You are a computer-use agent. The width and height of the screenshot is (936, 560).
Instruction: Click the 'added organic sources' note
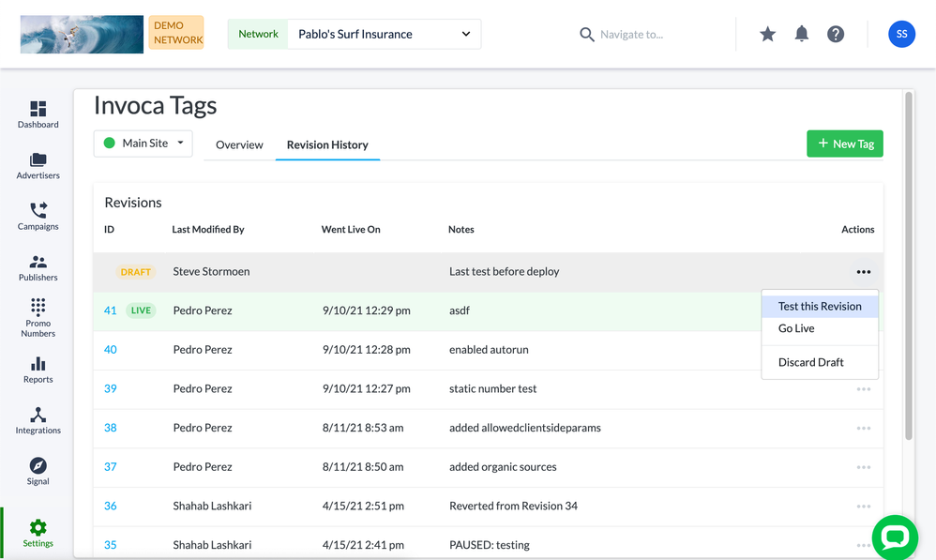click(503, 467)
